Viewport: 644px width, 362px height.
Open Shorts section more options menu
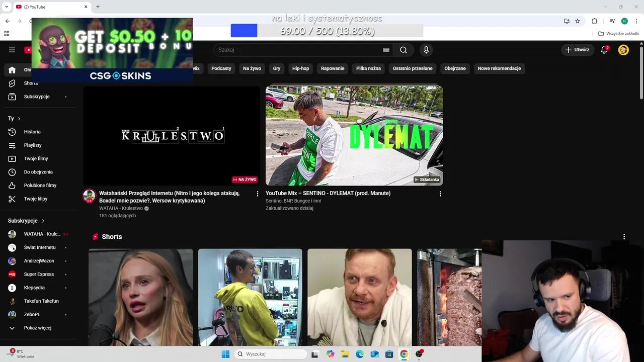[x=624, y=237]
